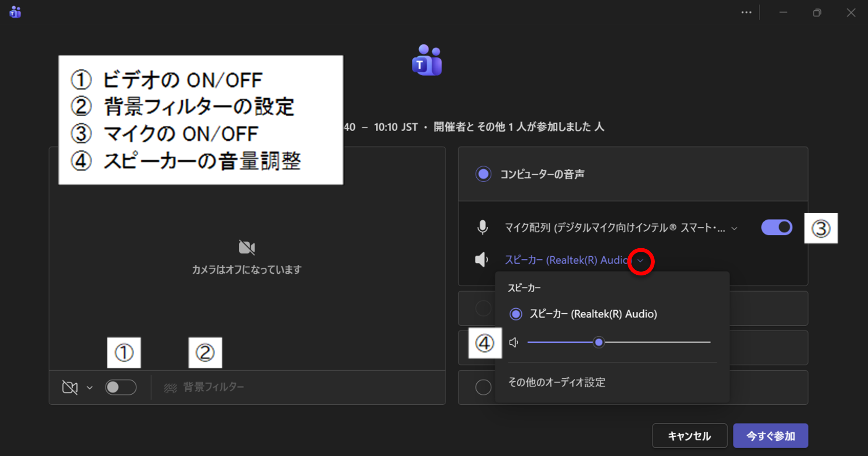868x456 pixels.
Task: Click the small volume icon left of slider
Action: (514, 342)
